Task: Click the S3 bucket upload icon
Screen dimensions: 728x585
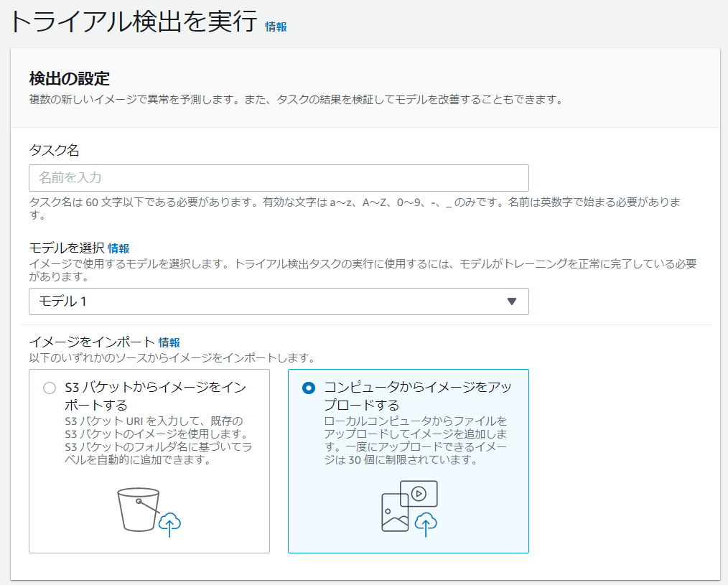Action: tap(149, 513)
